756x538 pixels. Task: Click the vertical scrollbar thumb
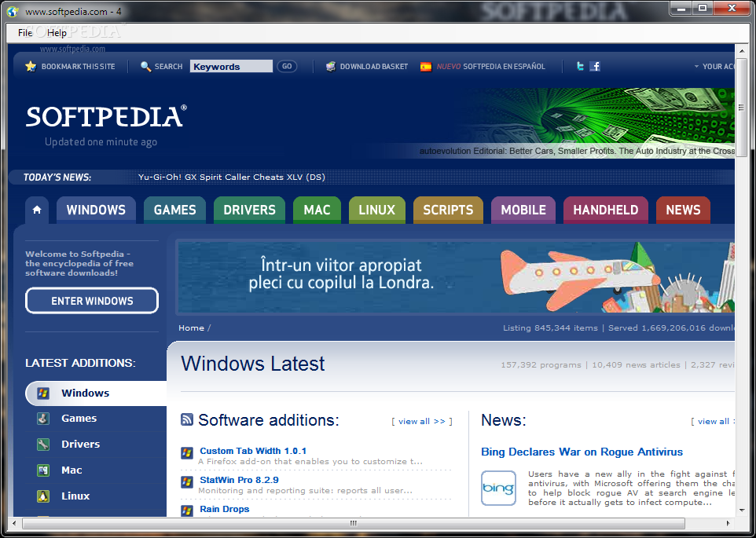741,107
